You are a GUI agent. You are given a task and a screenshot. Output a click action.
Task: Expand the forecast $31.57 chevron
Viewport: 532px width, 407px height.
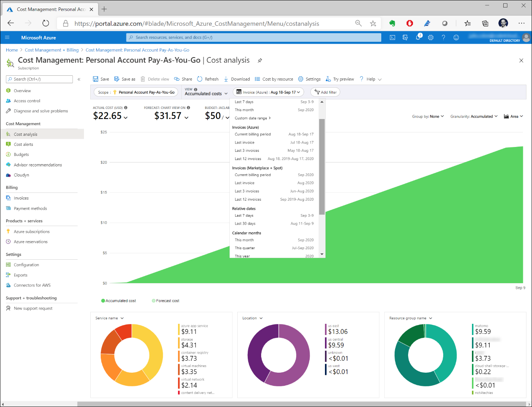point(187,118)
